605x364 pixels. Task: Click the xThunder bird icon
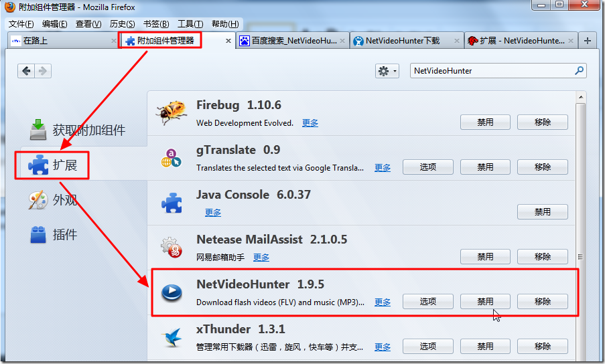pyautogui.click(x=172, y=337)
